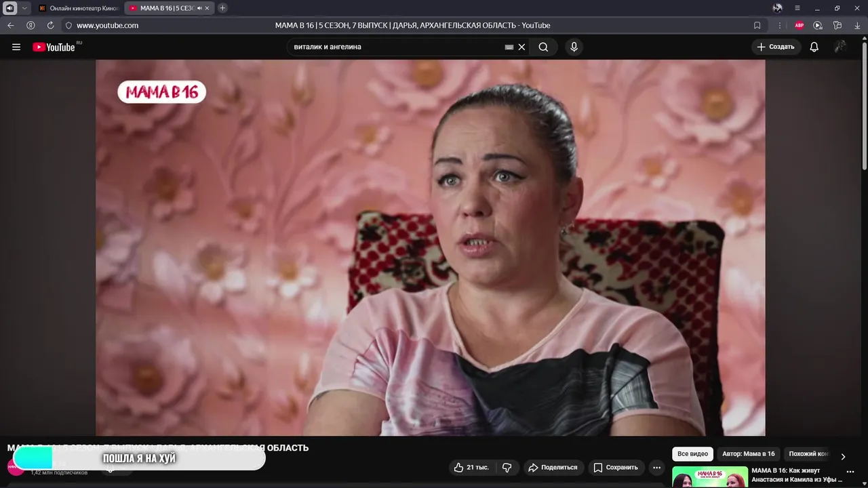The width and height of the screenshot is (868, 488).
Task: Switch to Онлайн кинотеатр Кинопоиск tab
Action: (x=79, y=8)
